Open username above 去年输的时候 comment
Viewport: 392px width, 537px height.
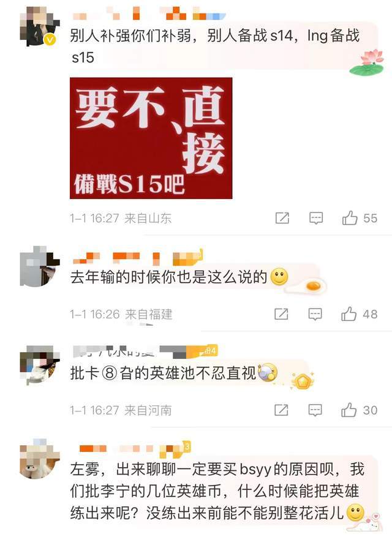pos(138,258)
